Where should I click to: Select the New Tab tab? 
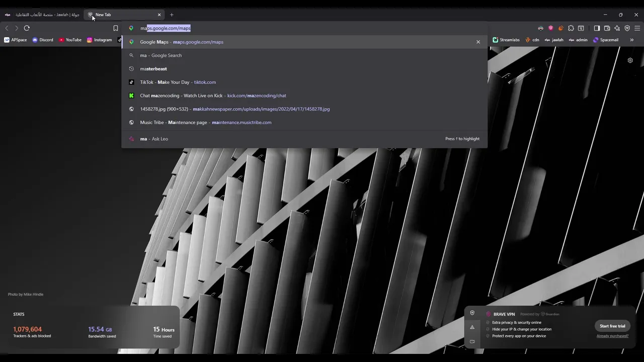pos(124,15)
